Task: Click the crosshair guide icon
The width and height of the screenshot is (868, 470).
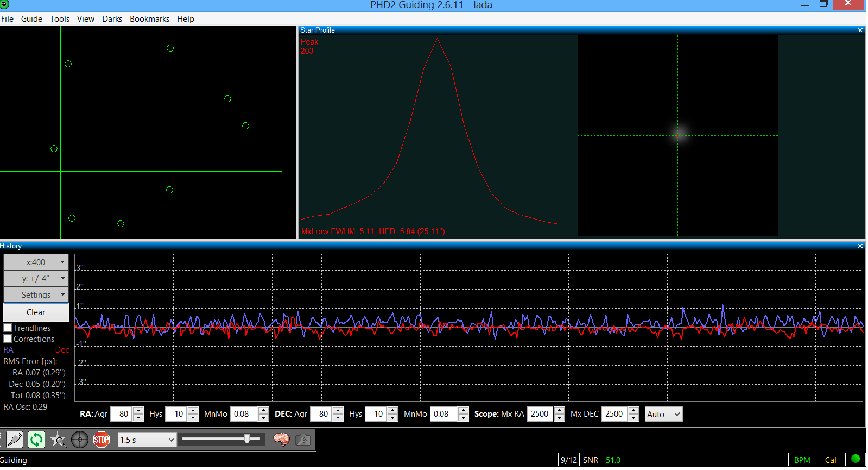Action: tap(80, 439)
